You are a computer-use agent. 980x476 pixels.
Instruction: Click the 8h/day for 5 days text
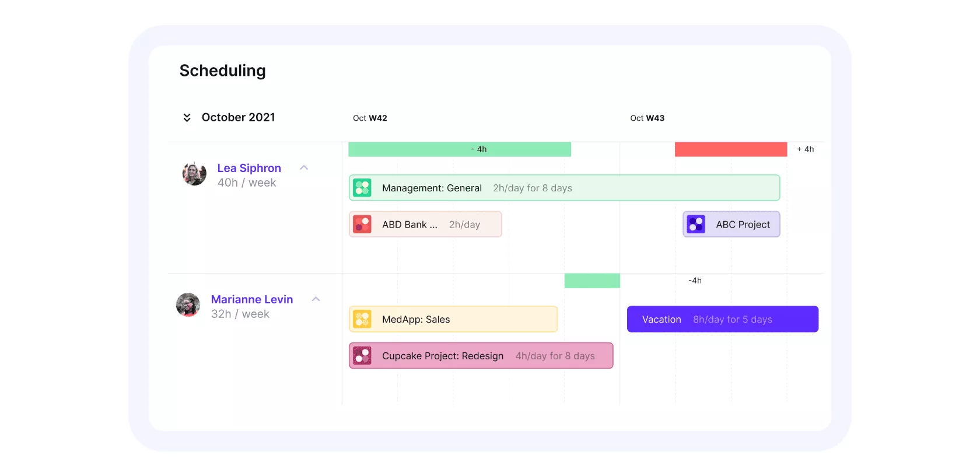(733, 320)
